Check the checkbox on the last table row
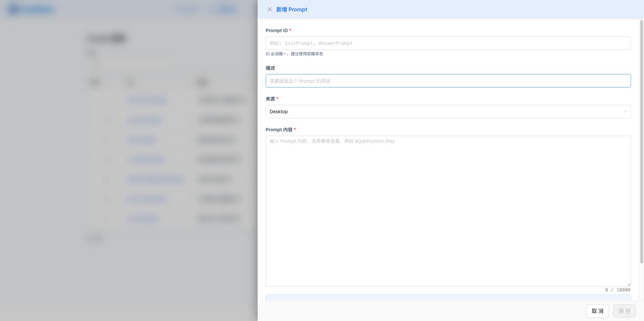644x321 pixels. point(106,219)
